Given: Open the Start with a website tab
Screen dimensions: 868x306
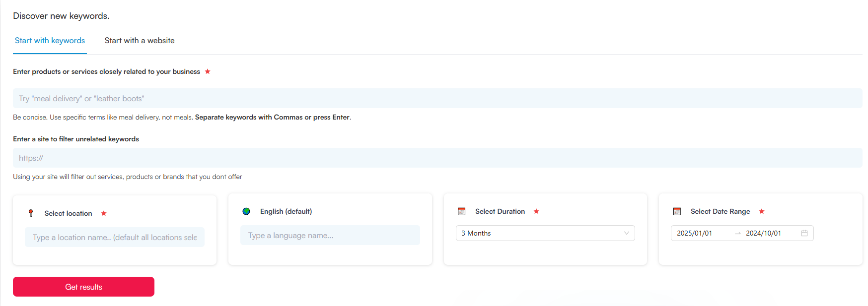Looking at the screenshot, I should pyautogui.click(x=140, y=41).
